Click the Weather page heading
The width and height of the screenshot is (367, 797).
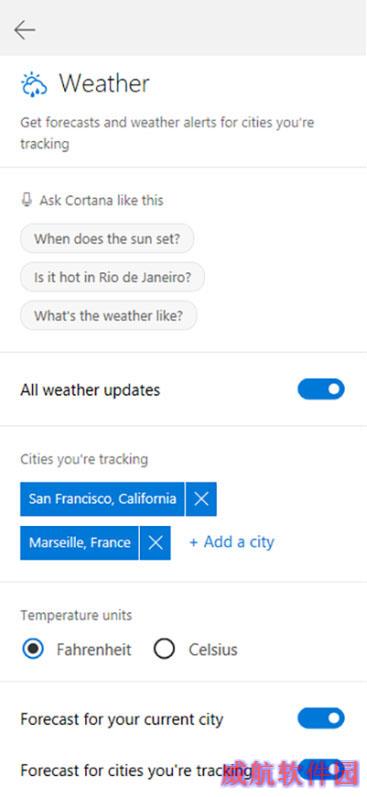104,83
